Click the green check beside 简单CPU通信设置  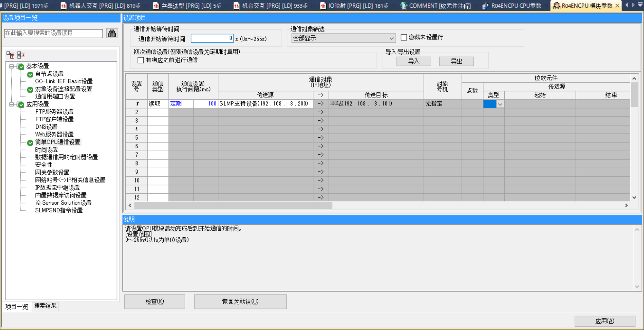tap(30, 143)
